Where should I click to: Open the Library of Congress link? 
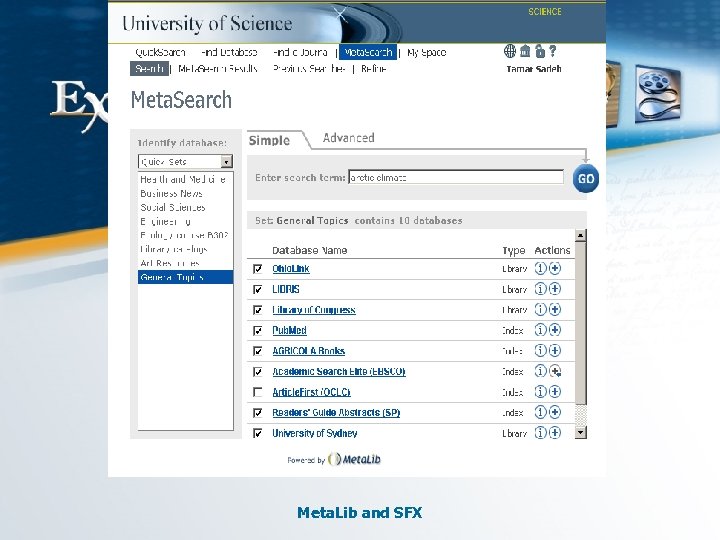point(314,310)
